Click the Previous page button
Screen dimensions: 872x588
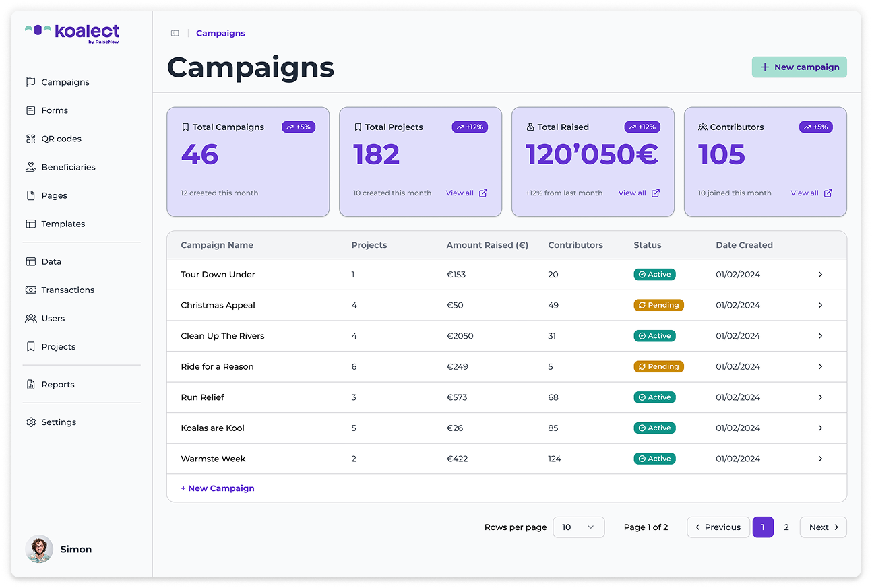pos(718,527)
